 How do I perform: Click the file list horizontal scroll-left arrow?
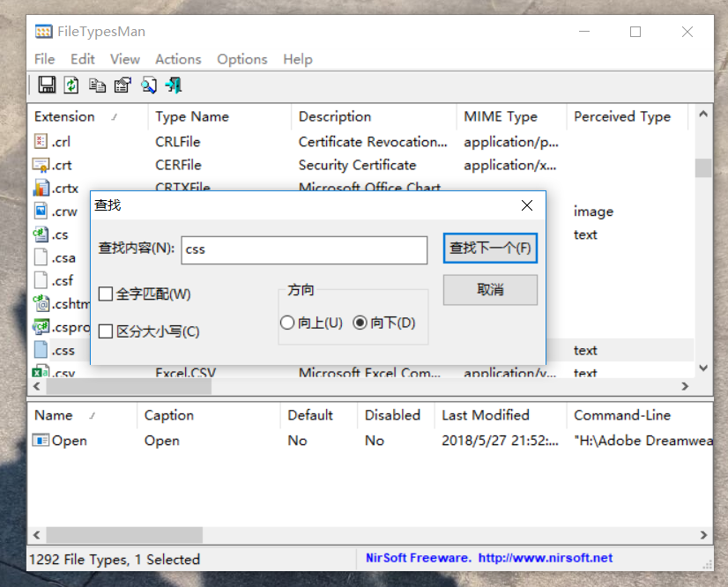click(x=37, y=386)
